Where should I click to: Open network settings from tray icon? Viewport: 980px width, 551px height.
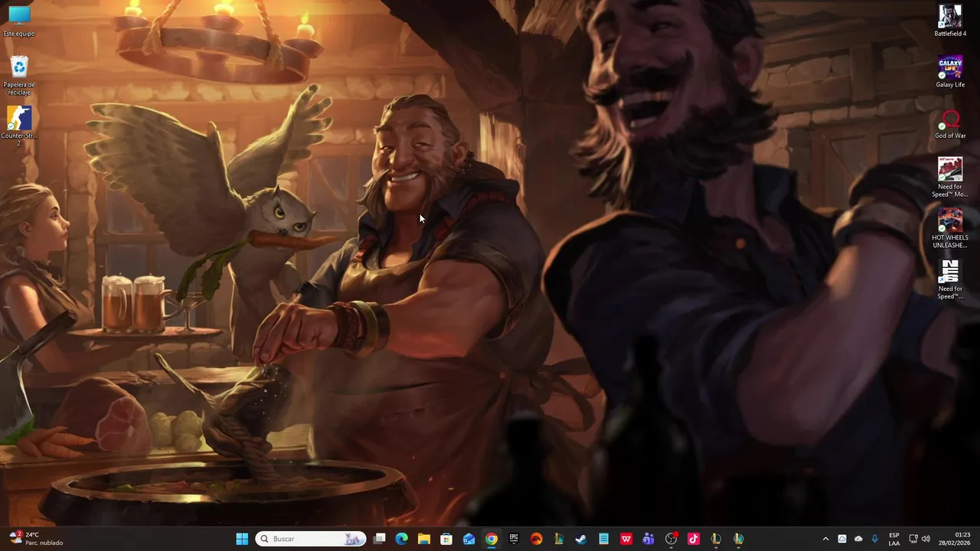(913, 539)
